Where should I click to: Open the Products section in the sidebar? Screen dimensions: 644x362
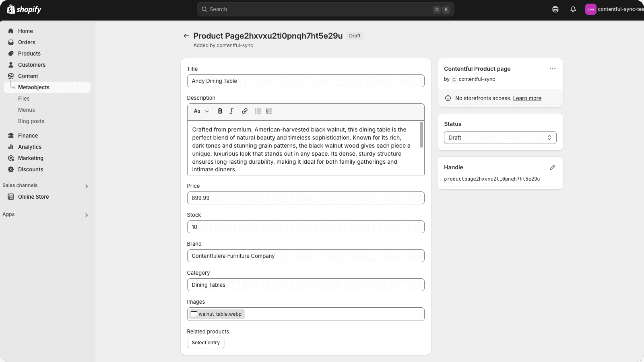(29, 53)
